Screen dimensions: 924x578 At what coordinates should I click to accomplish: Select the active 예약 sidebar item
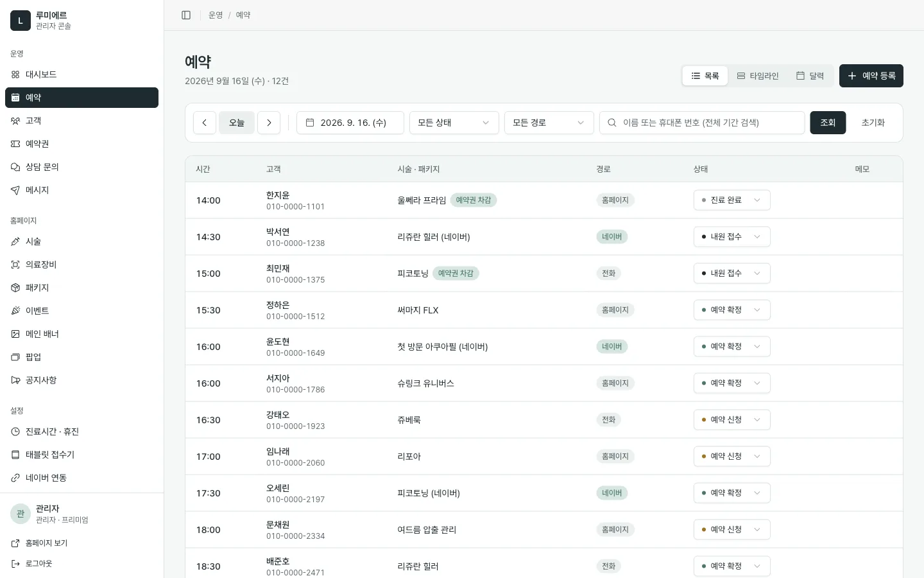[x=81, y=98]
